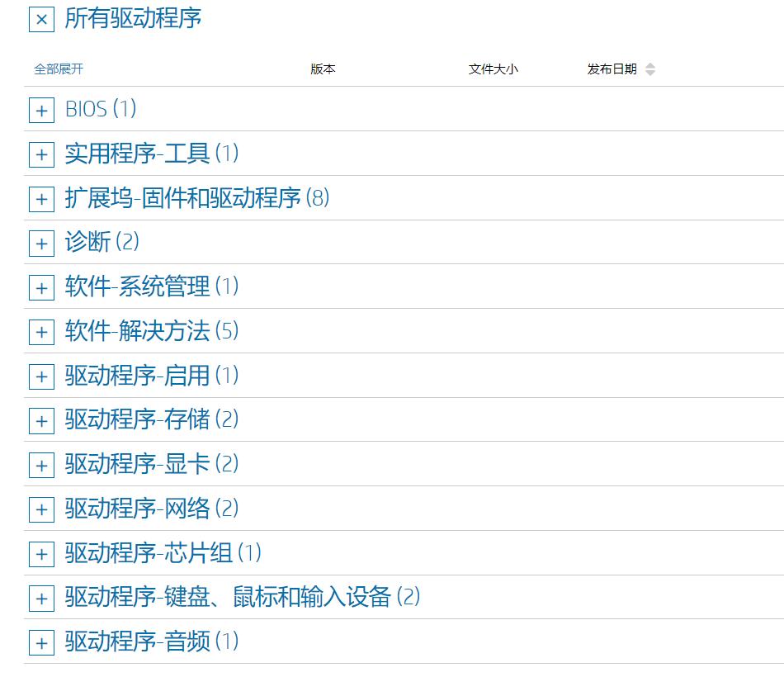784x677 pixels.
Task: Click the 驱动程序-网络 (2) title
Action: coord(152,509)
